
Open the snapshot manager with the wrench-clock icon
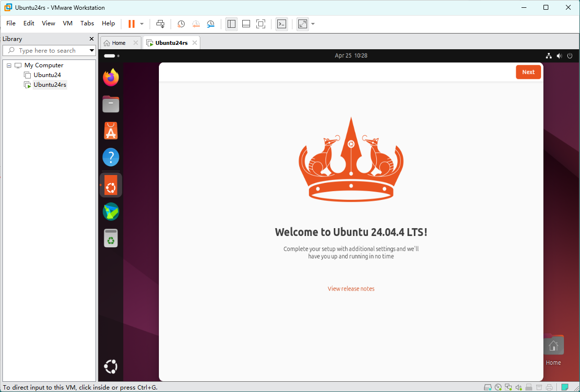coord(211,24)
